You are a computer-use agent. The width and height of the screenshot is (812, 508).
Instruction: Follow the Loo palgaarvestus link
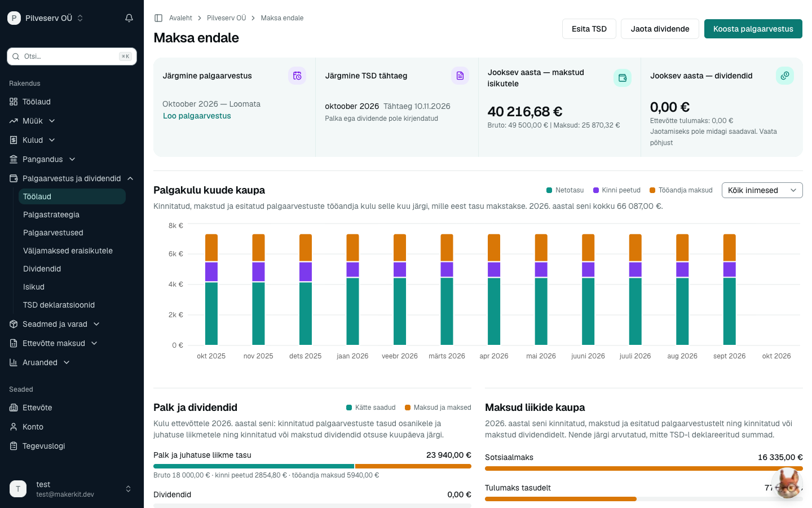[x=197, y=116]
